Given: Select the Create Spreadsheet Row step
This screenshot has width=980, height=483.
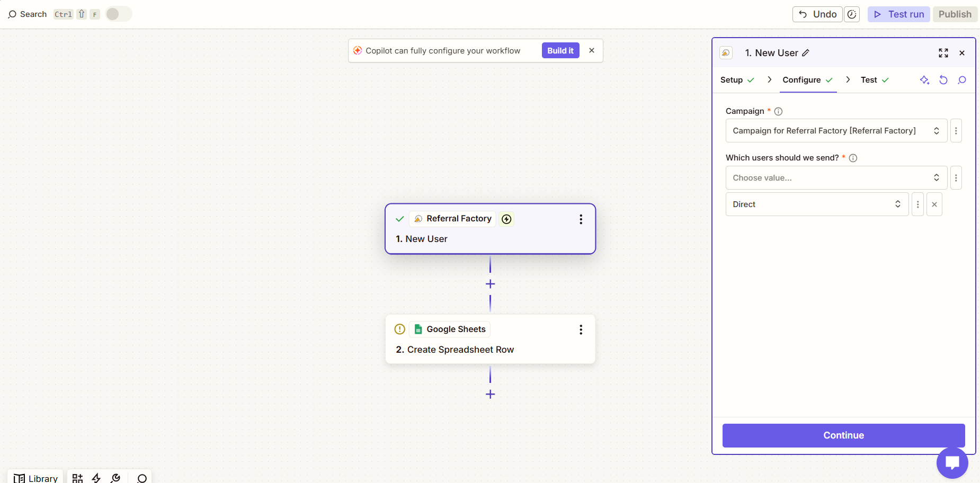Looking at the screenshot, I should coord(490,339).
